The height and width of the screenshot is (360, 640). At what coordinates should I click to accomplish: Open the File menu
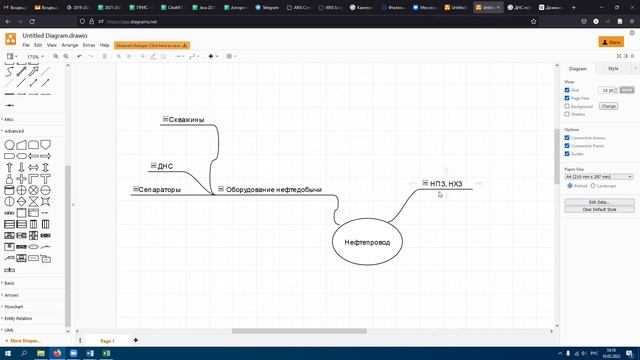pyautogui.click(x=26, y=45)
